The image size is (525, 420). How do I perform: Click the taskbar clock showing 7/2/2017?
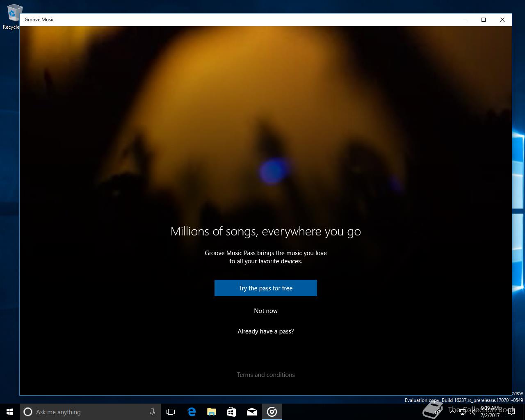tap(490, 412)
